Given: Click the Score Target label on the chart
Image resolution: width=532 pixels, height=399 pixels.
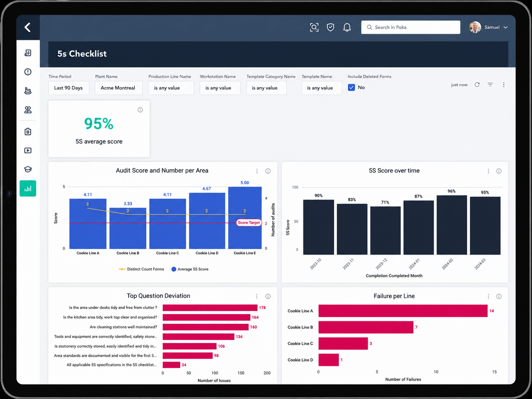Looking at the screenshot, I should [249, 223].
